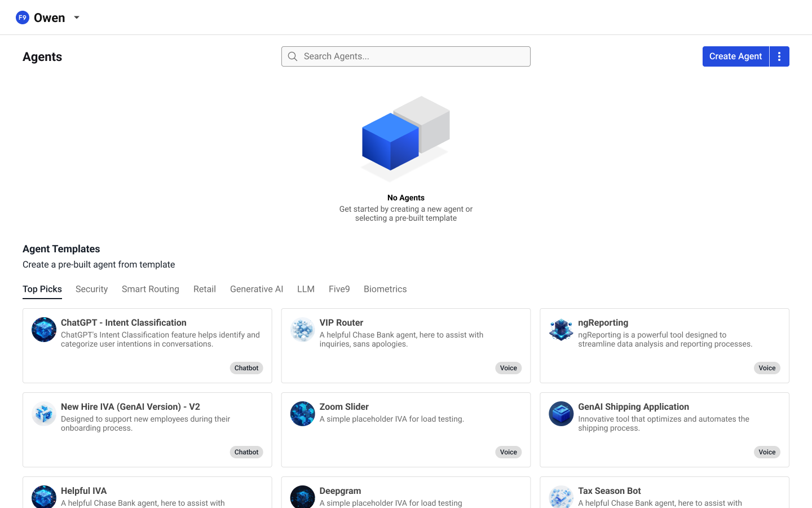The height and width of the screenshot is (508, 812).
Task: Click the Zoom Slider description text
Action: (x=392, y=419)
